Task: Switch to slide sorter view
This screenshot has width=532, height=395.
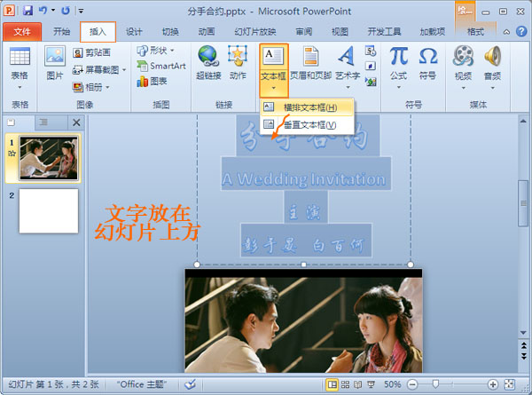Action: coord(345,384)
